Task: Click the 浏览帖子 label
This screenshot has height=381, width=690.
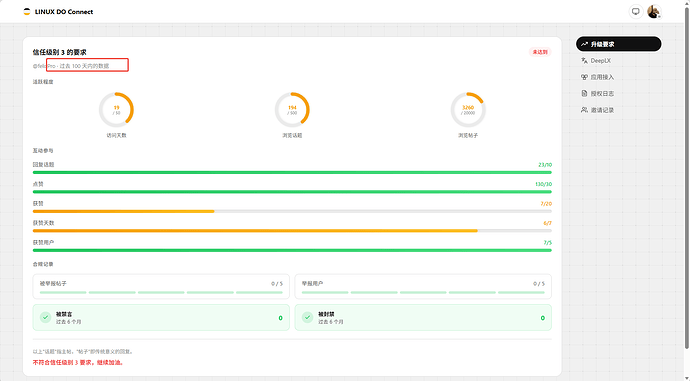Action: point(468,136)
